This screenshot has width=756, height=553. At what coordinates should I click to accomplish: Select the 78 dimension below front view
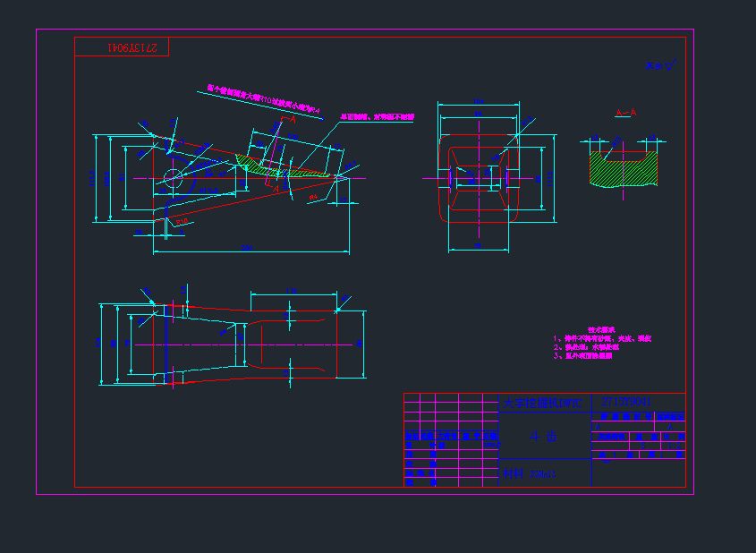478,243
